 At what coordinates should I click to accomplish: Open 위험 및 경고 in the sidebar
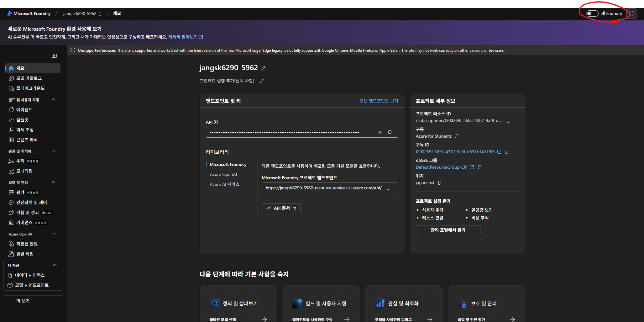(33, 213)
